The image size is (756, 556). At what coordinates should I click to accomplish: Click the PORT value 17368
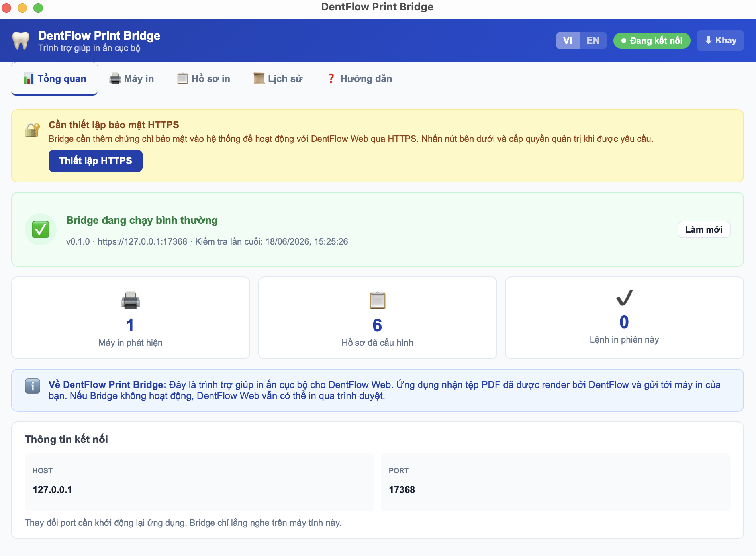[402, 490]
